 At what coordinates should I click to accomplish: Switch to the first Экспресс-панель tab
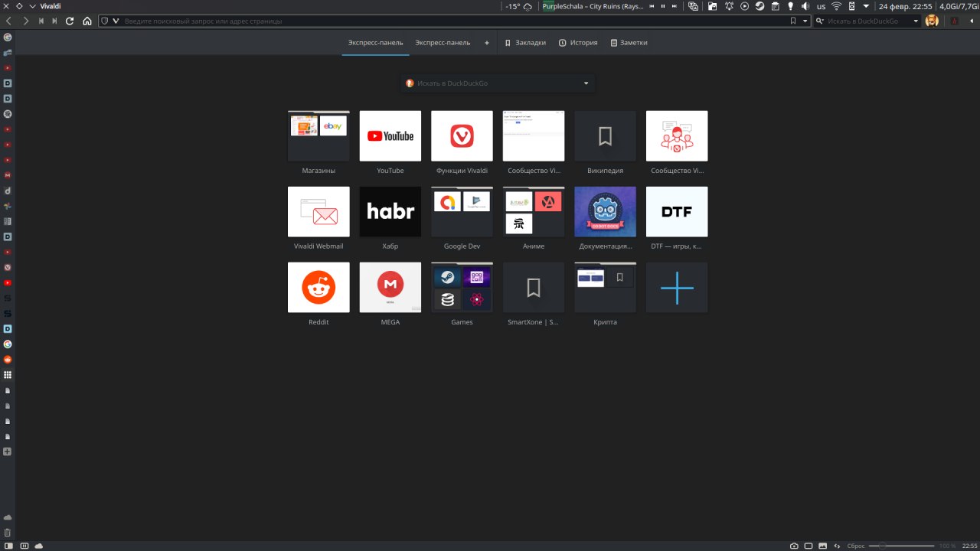tap(375, 43)
